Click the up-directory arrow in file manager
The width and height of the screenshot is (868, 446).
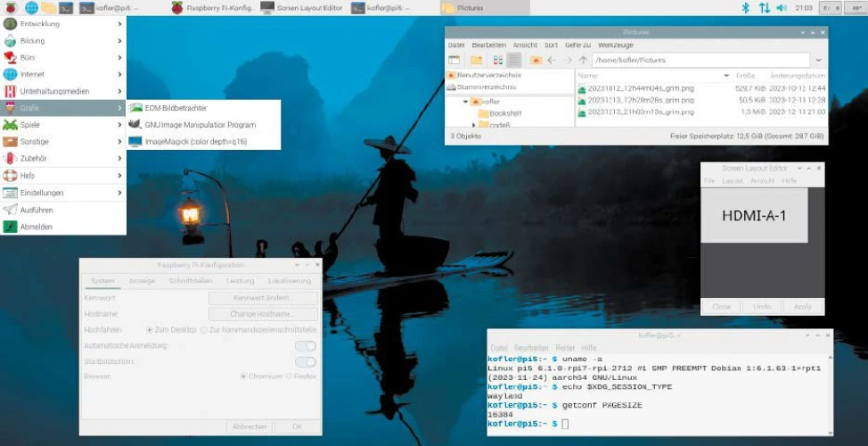pos(583,60)
